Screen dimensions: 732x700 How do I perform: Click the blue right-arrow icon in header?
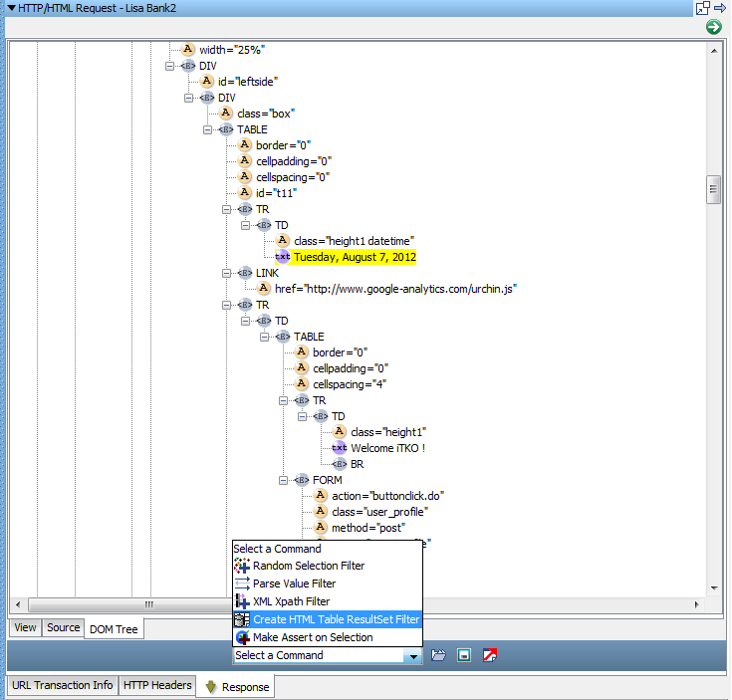coord(720,8)
